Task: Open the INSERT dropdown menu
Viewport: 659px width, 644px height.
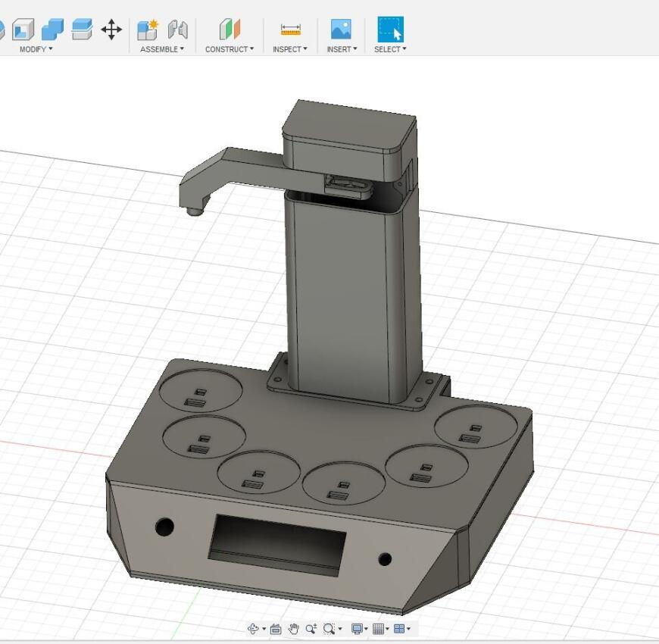Action: point(342,49)
